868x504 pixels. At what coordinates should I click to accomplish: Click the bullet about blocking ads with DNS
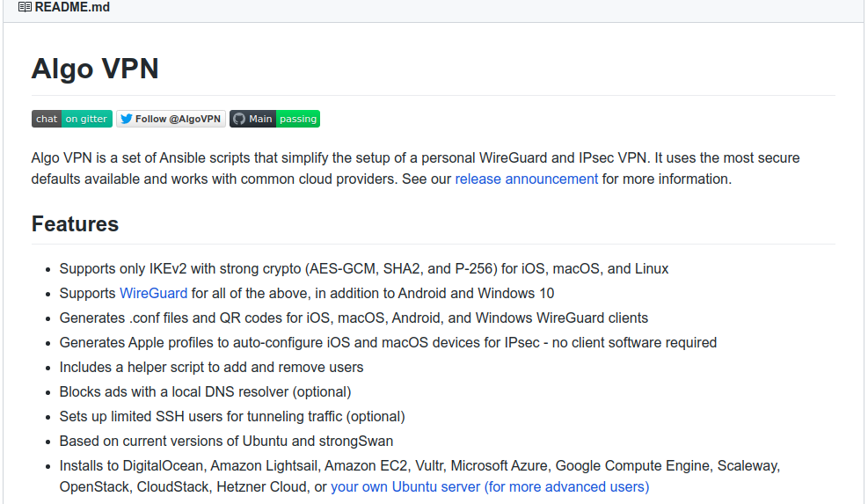[206, 391]
